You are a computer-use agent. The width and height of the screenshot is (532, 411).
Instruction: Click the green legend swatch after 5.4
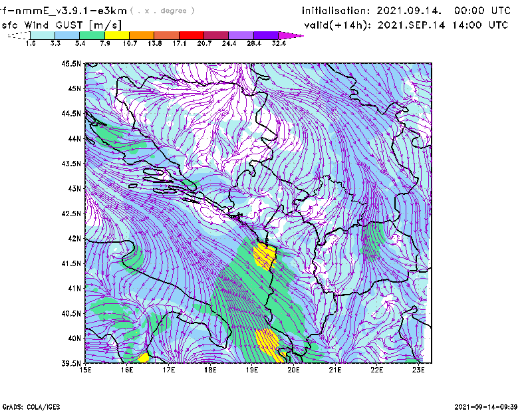92,35
